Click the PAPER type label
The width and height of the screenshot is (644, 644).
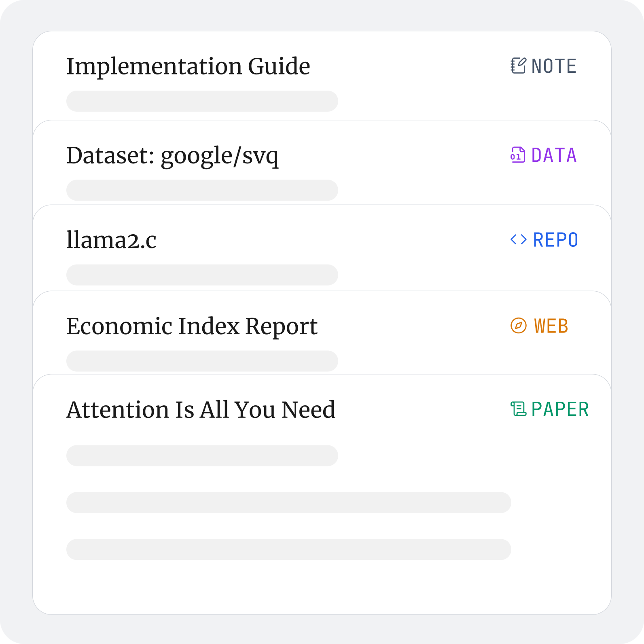coord(560,409)
